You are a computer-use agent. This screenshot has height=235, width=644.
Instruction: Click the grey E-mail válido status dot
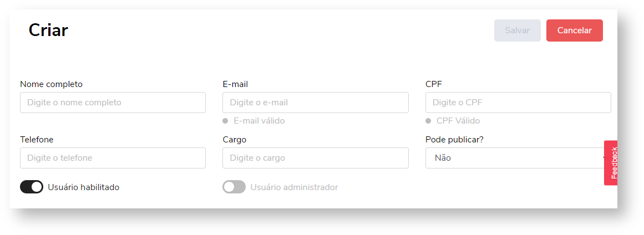[225, 121]
